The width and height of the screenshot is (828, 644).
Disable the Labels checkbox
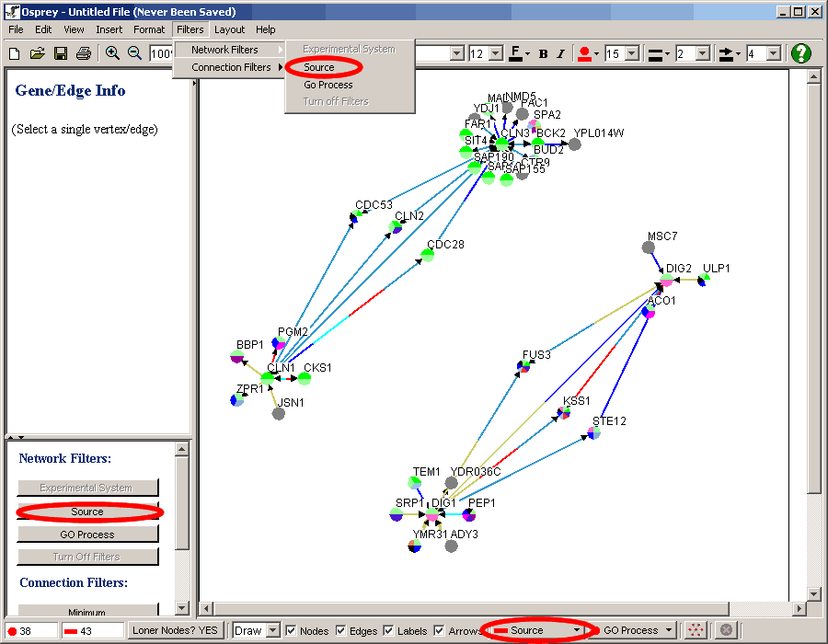pyautogui.click(x=388, y=631)
